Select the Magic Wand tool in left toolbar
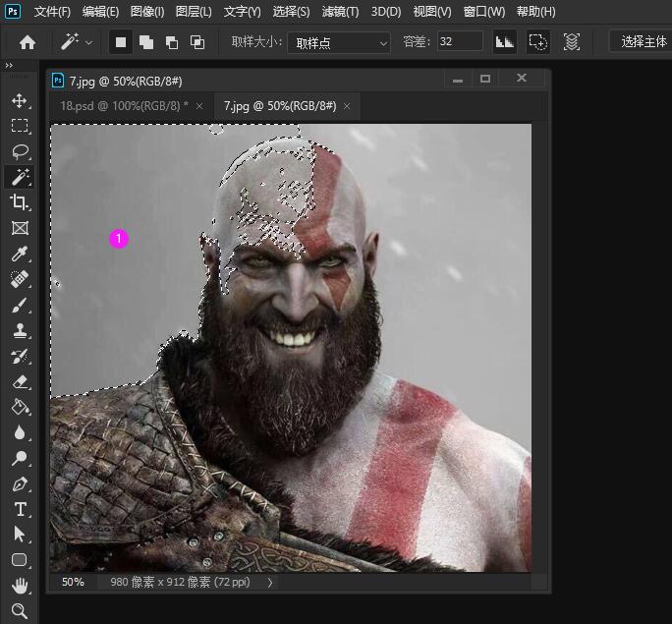 pos(20,177)
